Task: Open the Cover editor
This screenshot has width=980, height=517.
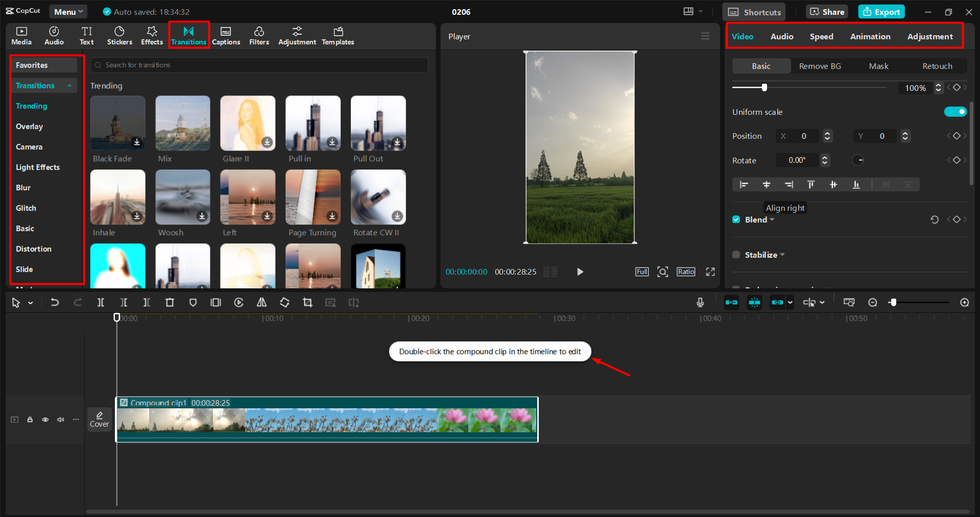Action: 99,419
